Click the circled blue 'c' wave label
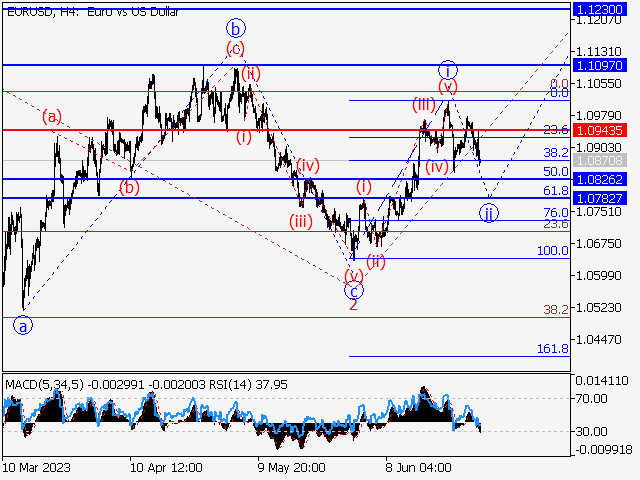This screenshot has height=480, width=640. pos(354,291)
